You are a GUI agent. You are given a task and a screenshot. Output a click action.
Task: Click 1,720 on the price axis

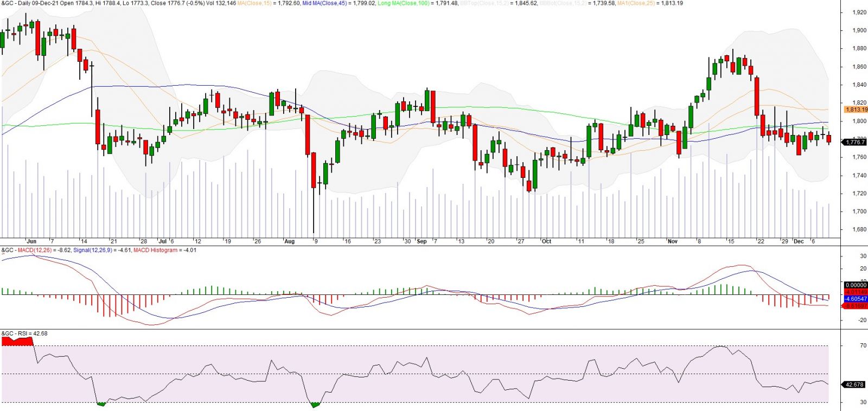point(859,193)
